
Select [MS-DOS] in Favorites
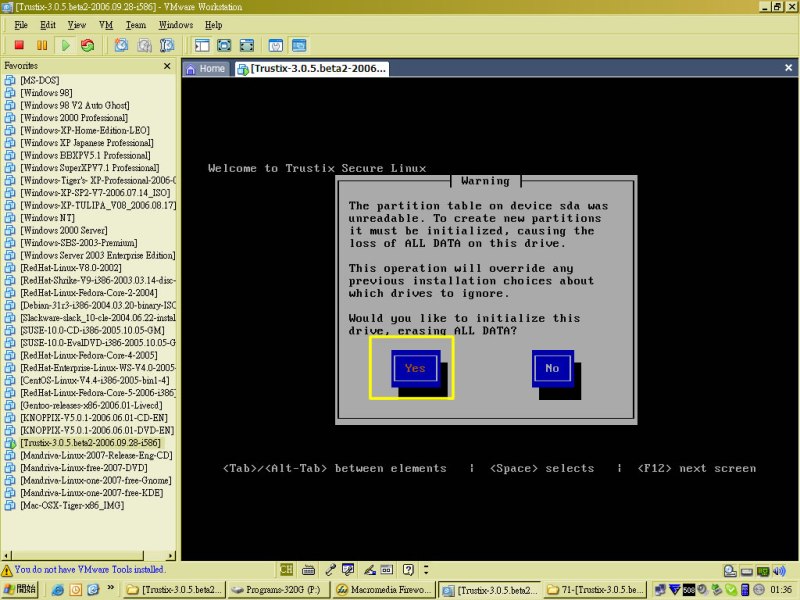[x=40, y=80]
